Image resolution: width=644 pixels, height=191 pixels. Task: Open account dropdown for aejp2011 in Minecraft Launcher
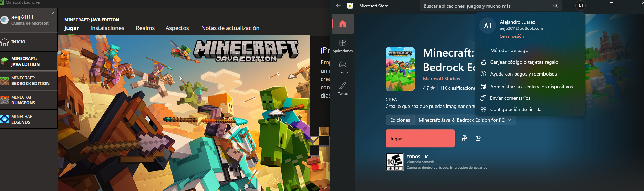pos(52,13)
